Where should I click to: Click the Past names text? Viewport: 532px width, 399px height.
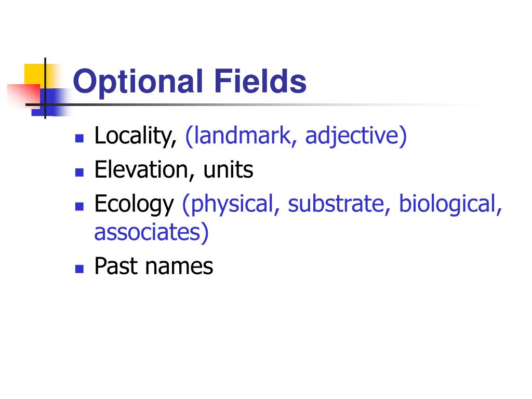coord(154,266)
